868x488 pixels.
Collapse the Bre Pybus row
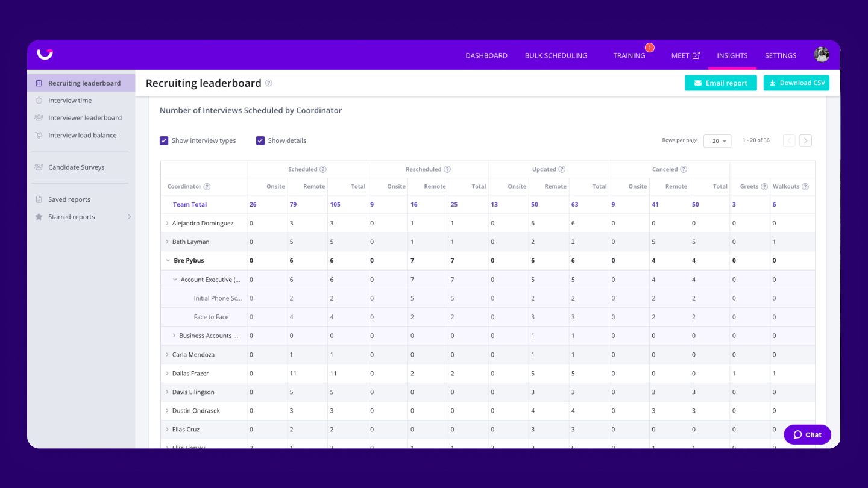(168, 261)
